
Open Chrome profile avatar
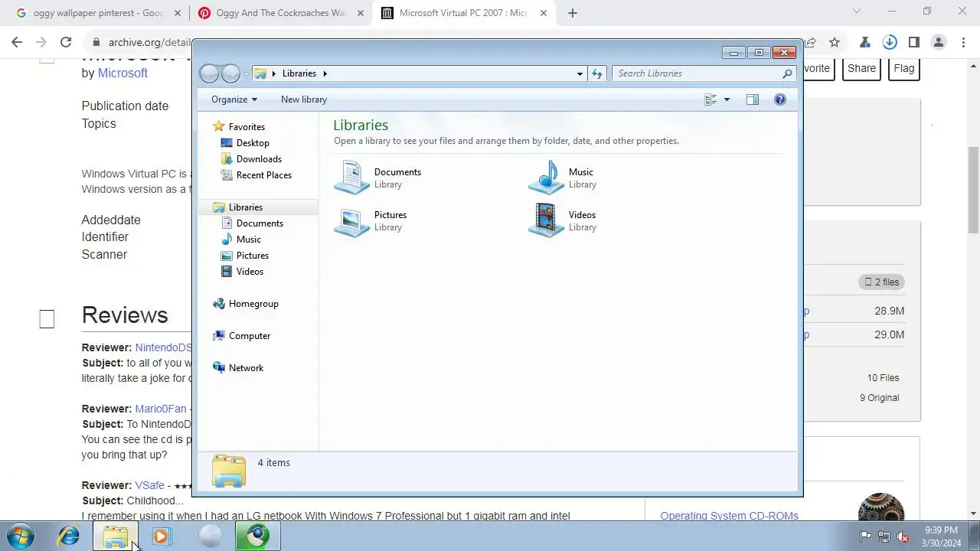(939, 43)
